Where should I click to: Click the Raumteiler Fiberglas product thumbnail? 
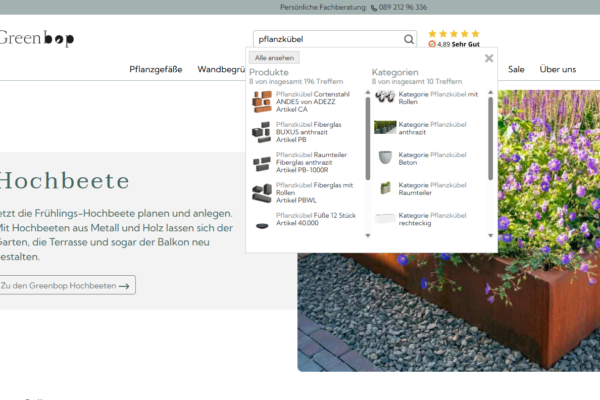[262, 164]
